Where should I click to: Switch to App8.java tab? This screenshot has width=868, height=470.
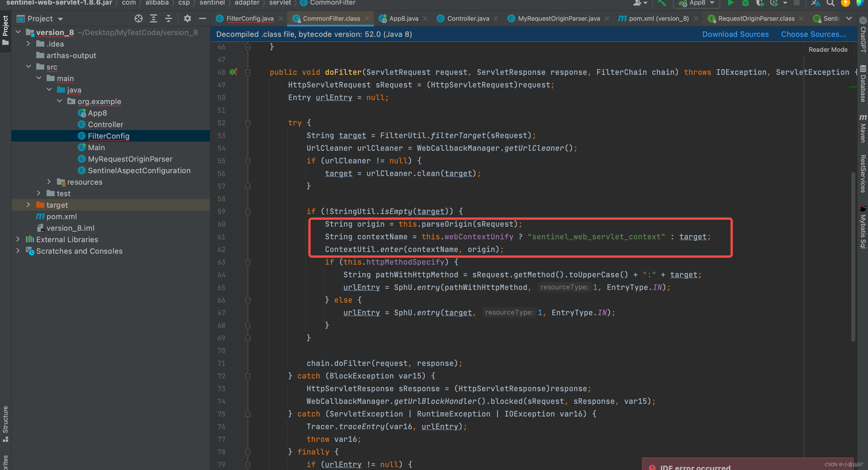click(x=403, y=18)
